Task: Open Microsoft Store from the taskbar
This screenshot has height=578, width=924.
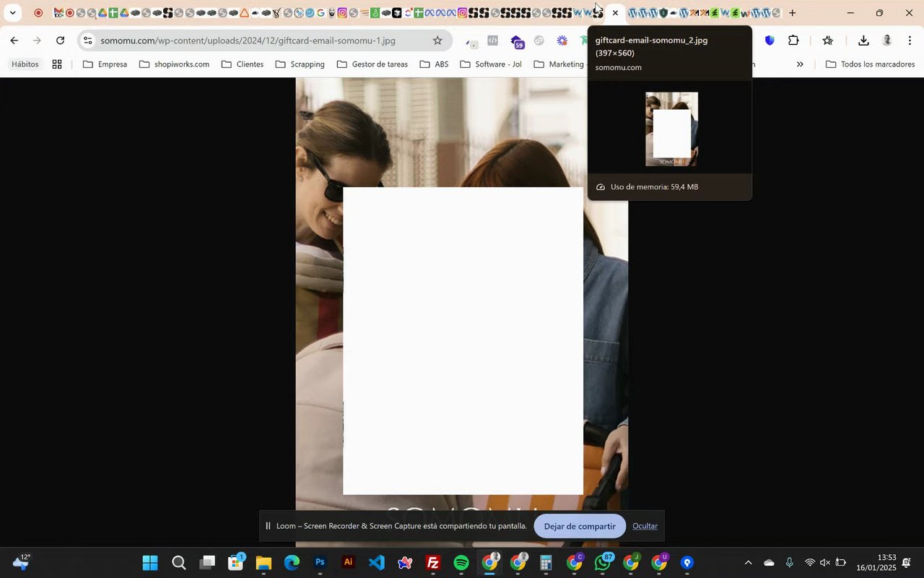Action: pos(235,563)
